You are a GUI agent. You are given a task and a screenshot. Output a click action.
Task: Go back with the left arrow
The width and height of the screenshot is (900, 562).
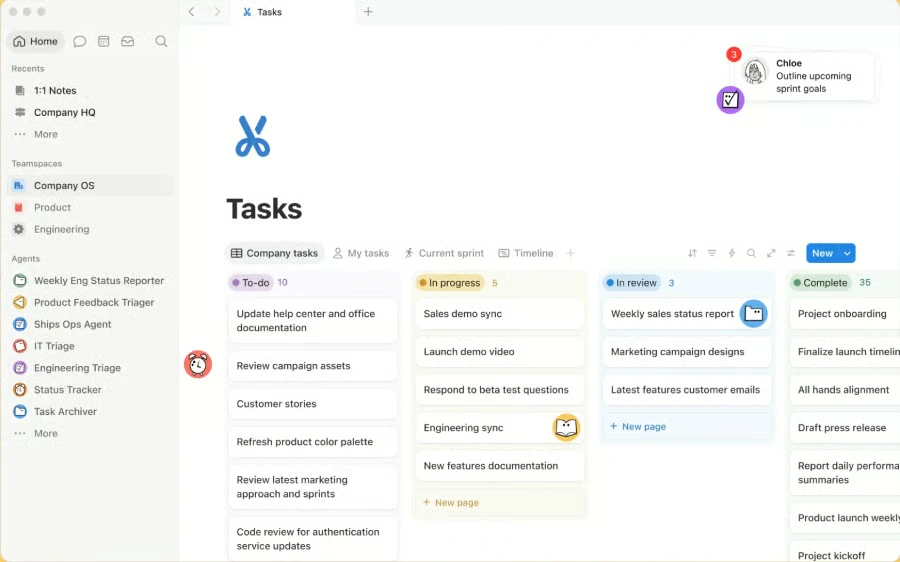(192, 11)
